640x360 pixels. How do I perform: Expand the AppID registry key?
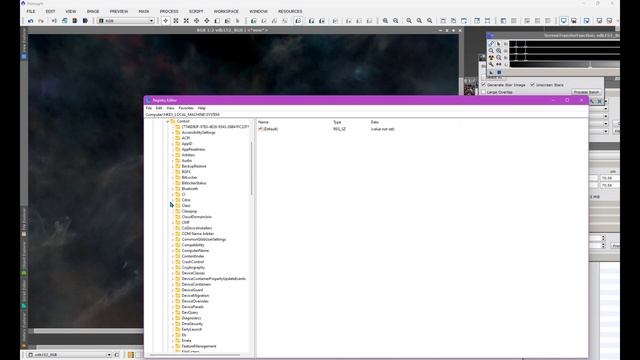click(173, 144)
